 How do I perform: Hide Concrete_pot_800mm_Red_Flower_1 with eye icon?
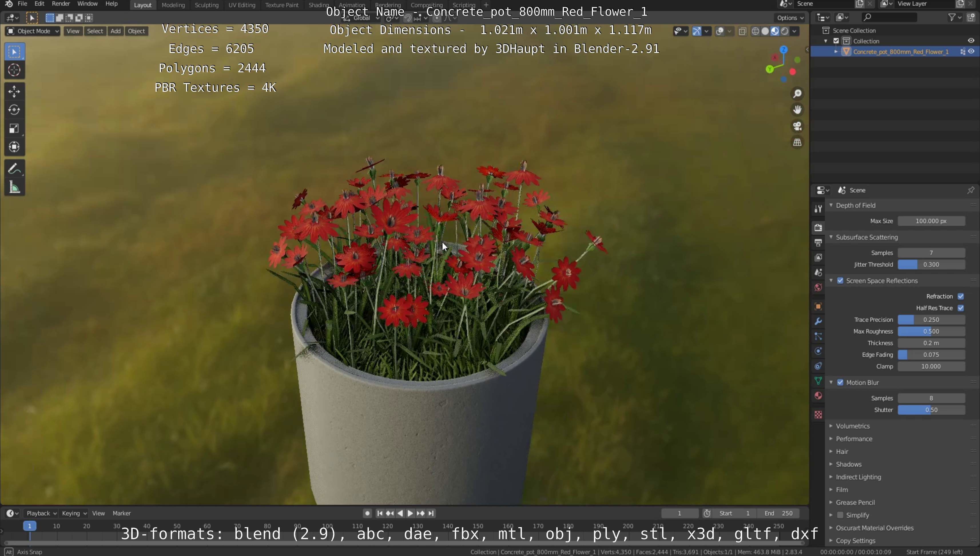pyautogui.click(x=971, y=51)
